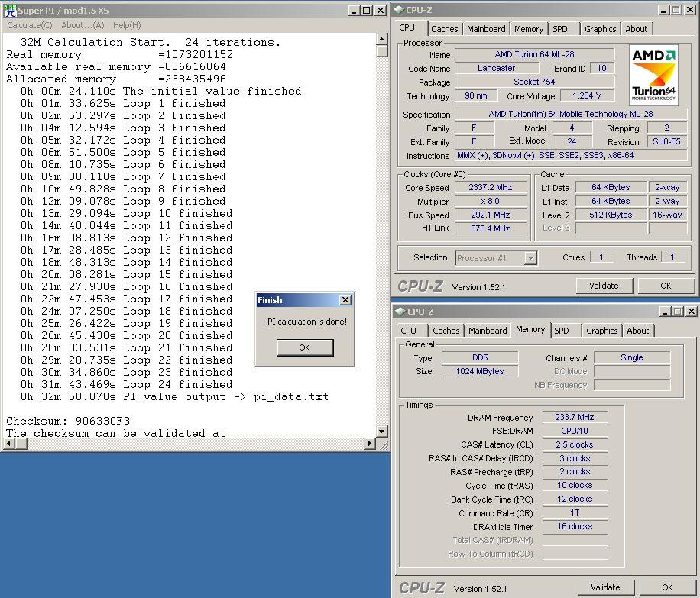Click the Loop 24 finished line
This screenshot has height=598, width=700.
(126, 384)
